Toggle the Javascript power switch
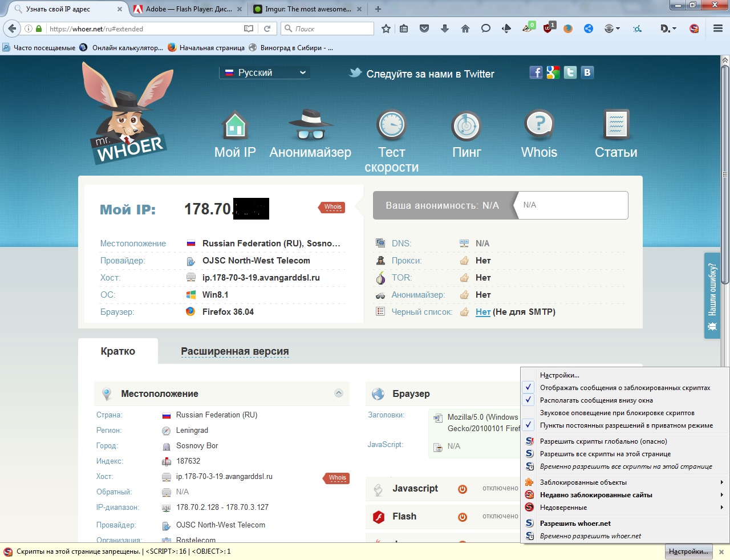 tap(463, 489)
